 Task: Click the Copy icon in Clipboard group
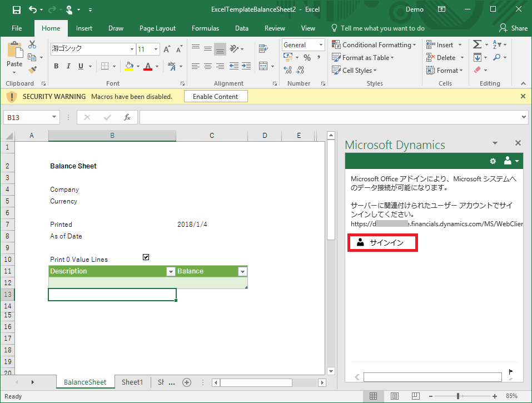32,57
